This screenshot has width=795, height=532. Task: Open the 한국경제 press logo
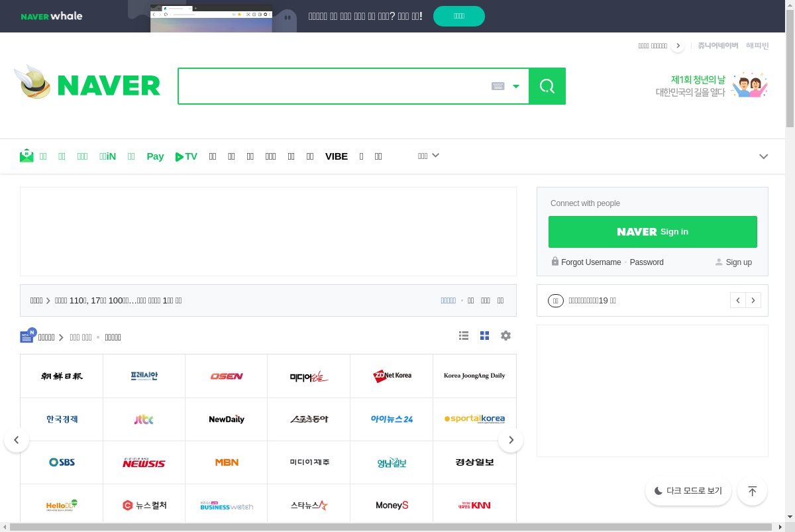coord(62,419)
